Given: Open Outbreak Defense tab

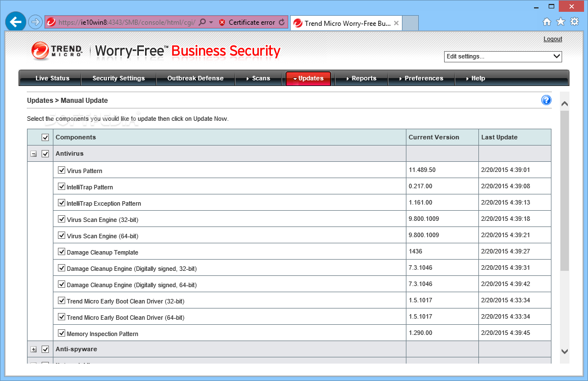Looking at the screenshot, I should point(196,78).
